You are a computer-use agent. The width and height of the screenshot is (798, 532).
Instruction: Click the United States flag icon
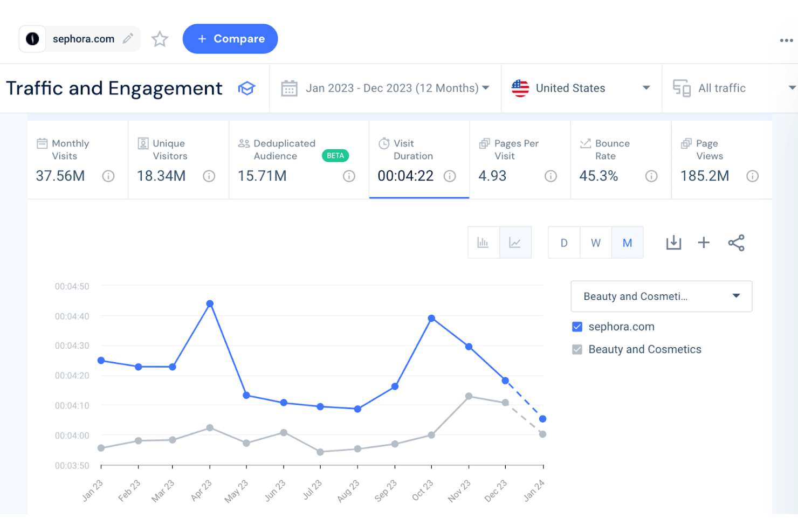click(520, 88)
